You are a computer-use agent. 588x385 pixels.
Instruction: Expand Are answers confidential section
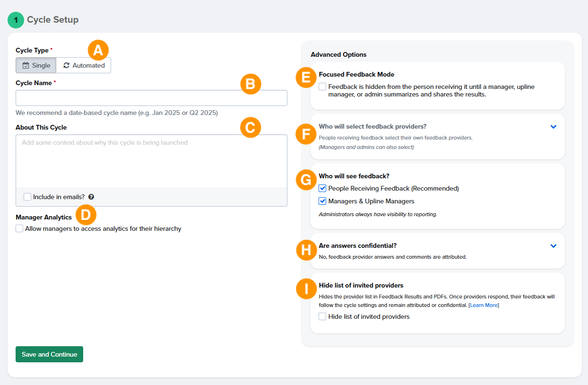(x=553, y=246)
